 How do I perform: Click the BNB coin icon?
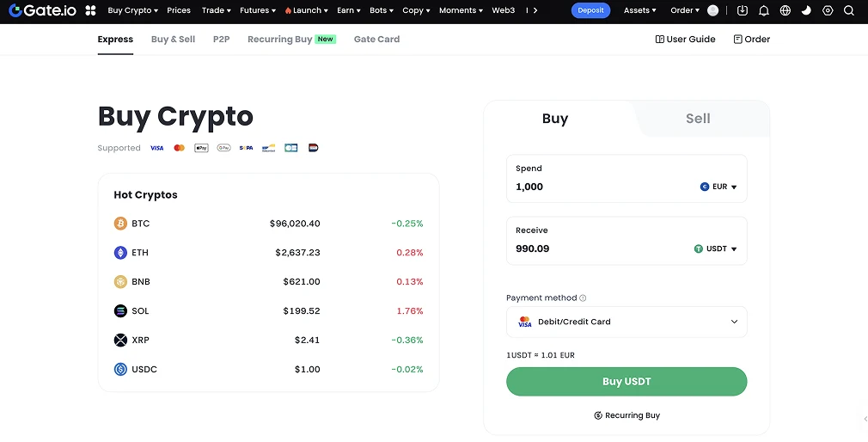120,282
